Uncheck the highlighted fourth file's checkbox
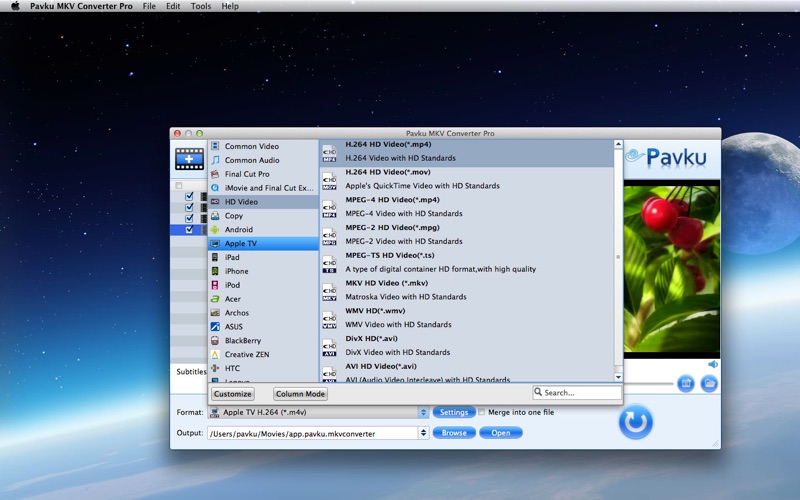The width and height of the screenshot is (800, 500). point(189,230)
